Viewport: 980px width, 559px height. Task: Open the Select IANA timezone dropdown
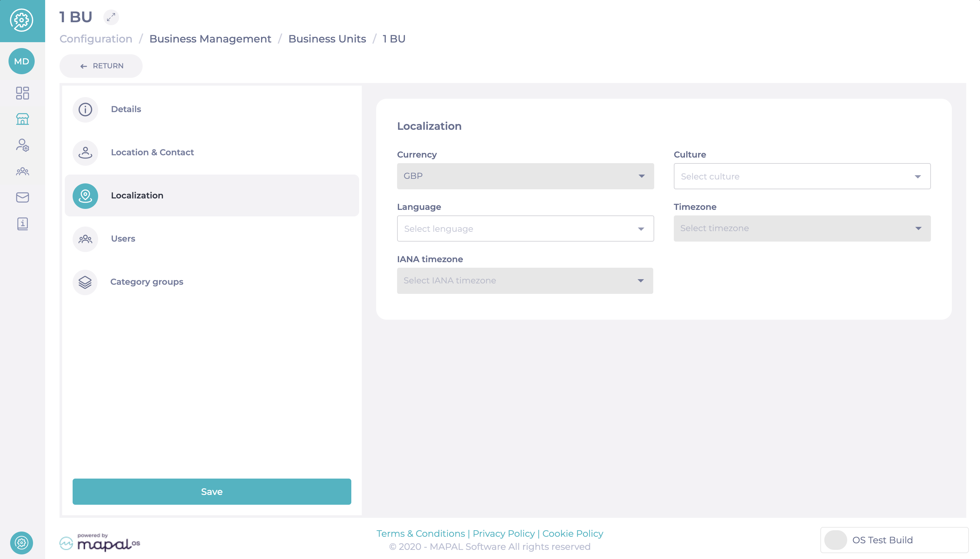click(525, 281)
